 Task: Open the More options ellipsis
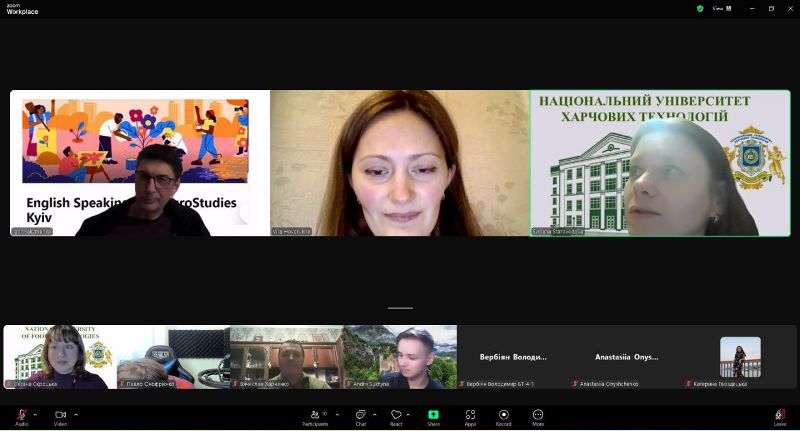point(538,417)
